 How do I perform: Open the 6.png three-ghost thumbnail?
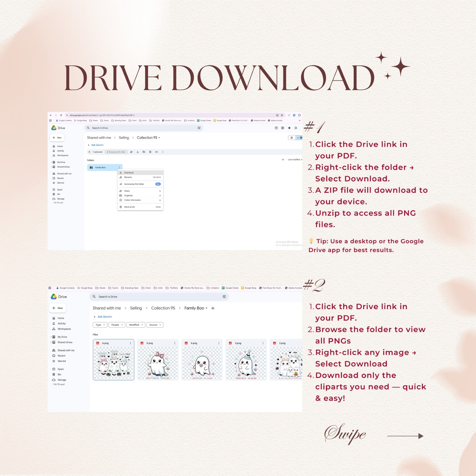(x=114, y=363)
